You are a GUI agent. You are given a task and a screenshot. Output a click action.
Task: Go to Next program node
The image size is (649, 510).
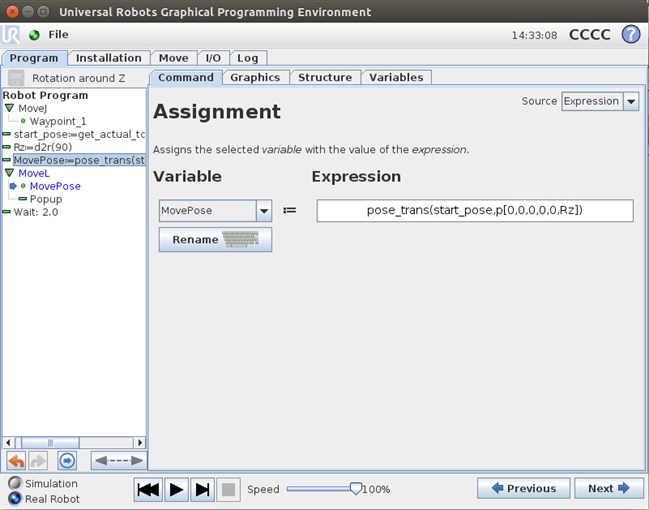coord(609,488)
